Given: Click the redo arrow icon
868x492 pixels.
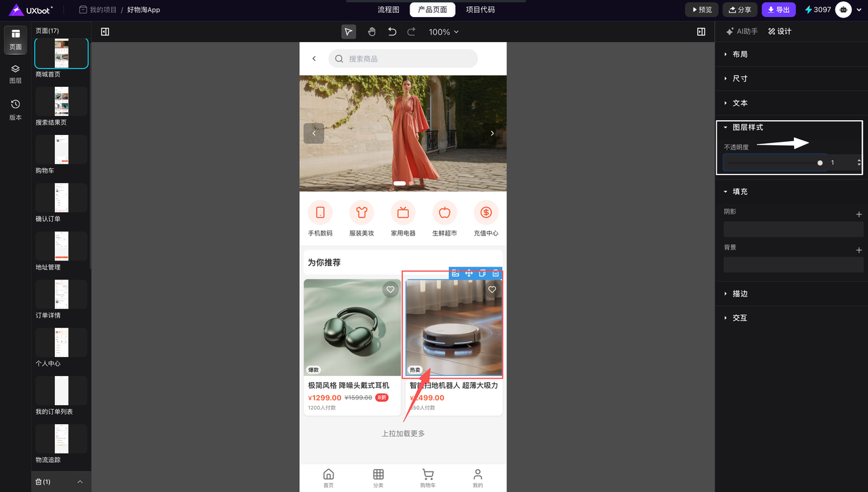Looking at the screenshot, I should tap(412, 32).
